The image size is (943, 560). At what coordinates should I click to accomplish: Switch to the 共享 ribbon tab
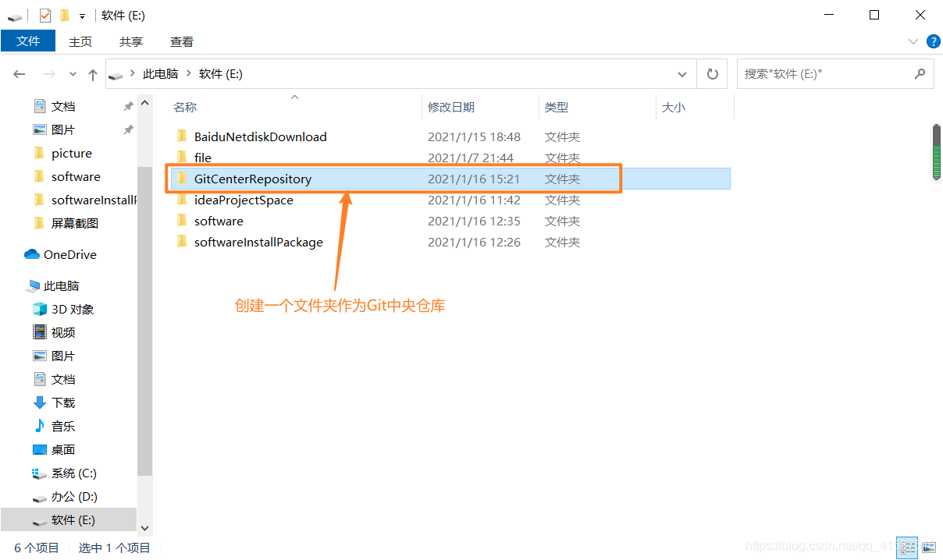point(131,41)
